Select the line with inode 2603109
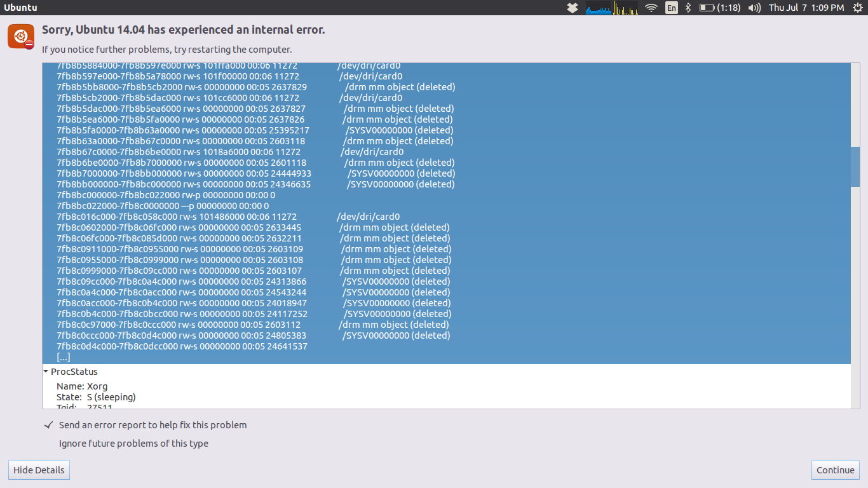The width and height of the screenshot is (868, 488). click(254, 249)
